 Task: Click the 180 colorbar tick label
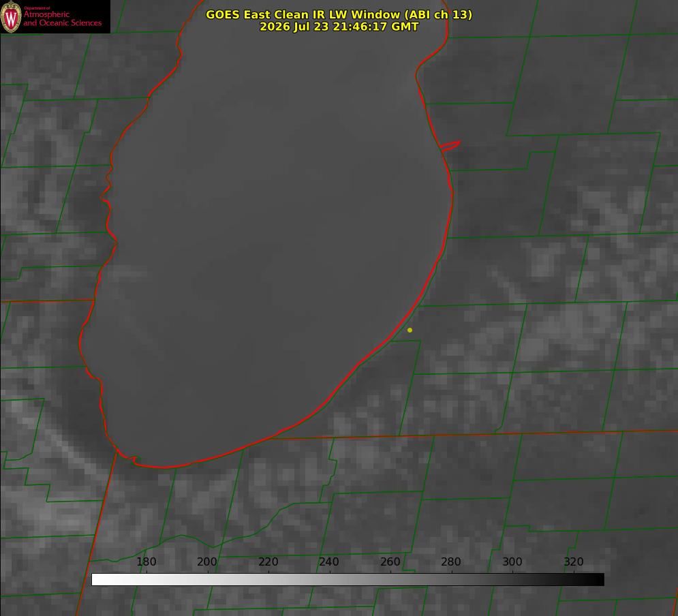tap(146, 561)
